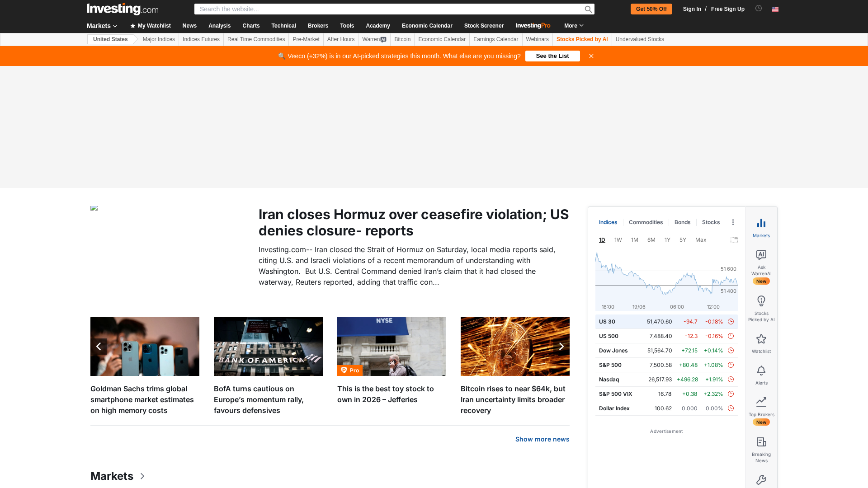This screenshot has width=868, height=488.
Task: Click the clock icon in Nasdaq row
Action: tap(731, 380)
